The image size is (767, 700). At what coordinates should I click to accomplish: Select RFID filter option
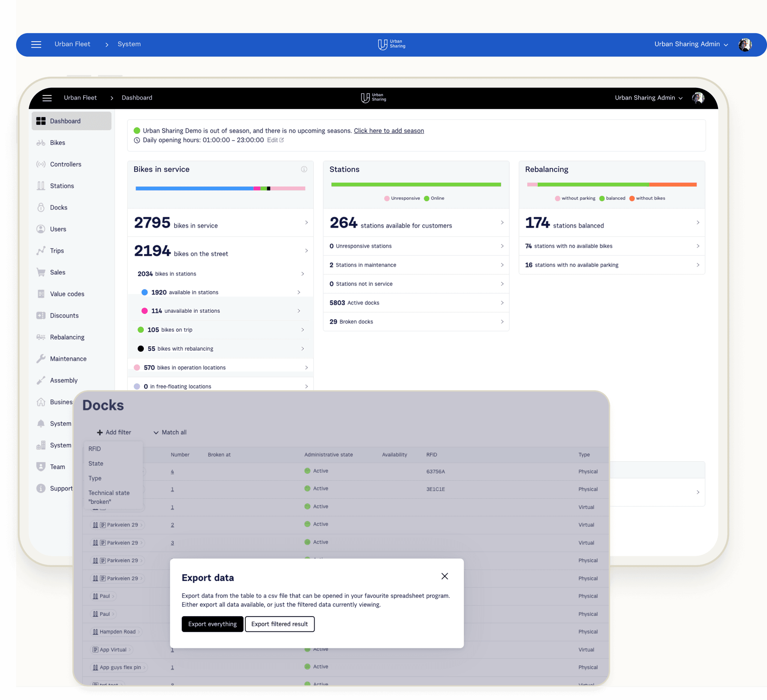[x=113, y=449]
